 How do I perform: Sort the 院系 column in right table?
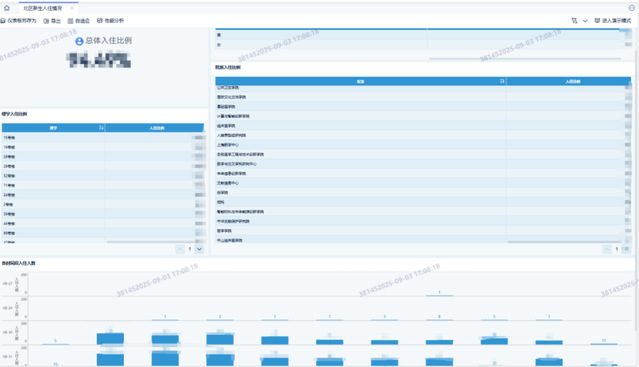502,81
